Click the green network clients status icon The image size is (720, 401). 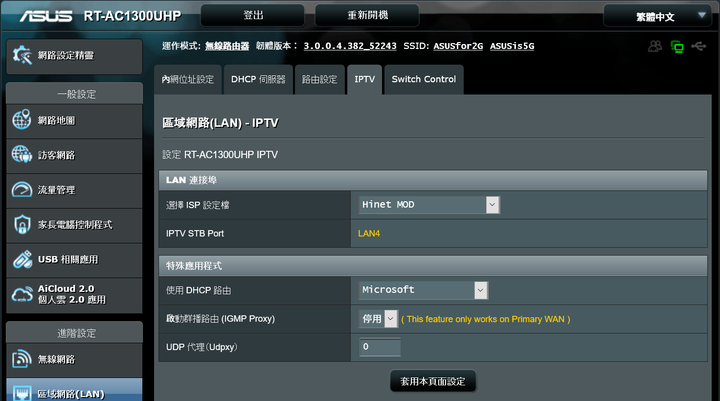click(x=677, y=46)
